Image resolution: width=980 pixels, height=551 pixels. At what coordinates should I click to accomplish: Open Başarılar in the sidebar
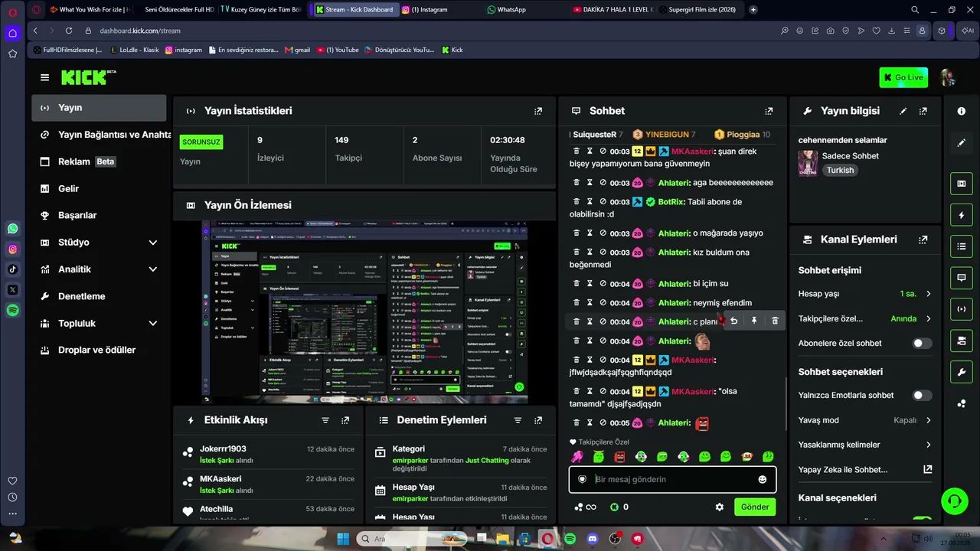(x=99, y=216)
